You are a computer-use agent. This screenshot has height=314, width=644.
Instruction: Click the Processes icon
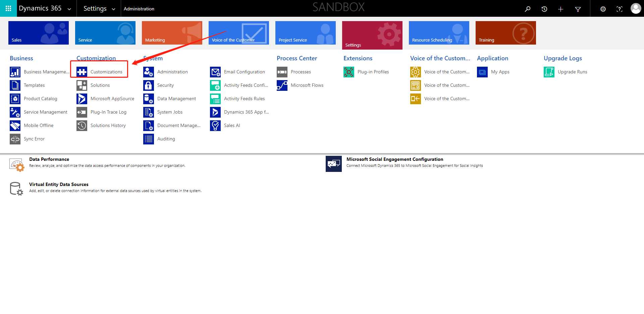click(282, 72)
